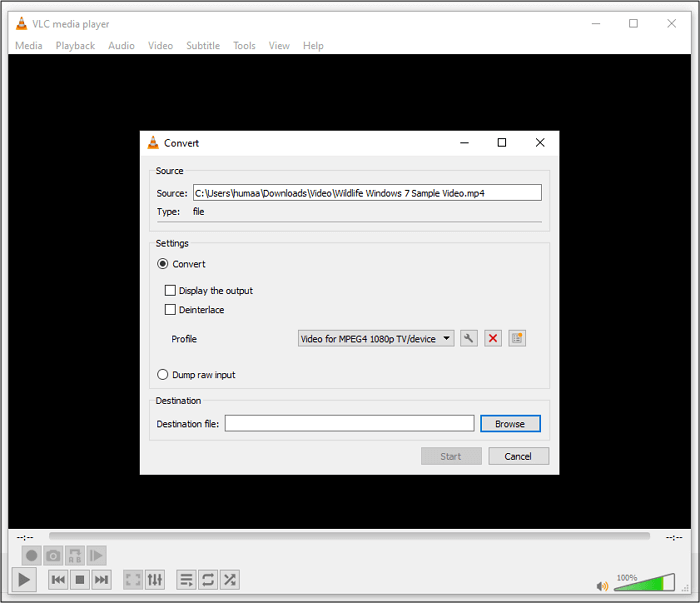Click the elapsed time label at left
Viewport: 700px width, 603px height.
pyautogui.click(x=25, y=537)
